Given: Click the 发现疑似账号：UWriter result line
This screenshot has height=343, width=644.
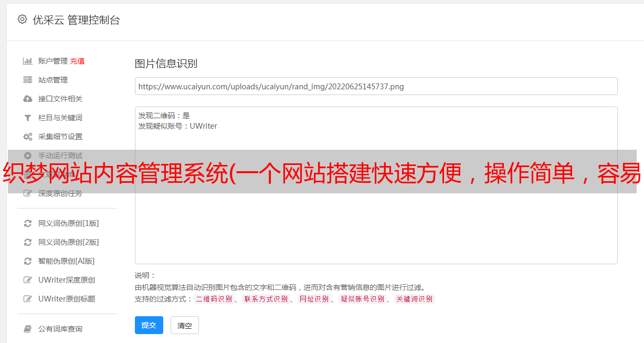Looking at the screenshot, I should pos(178,126).
